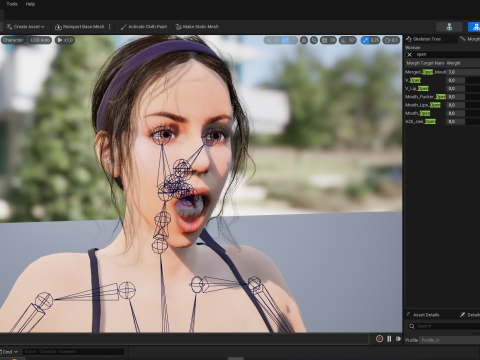Click Make Static Mesh button
480x360 pixels.
coord(197,27)
